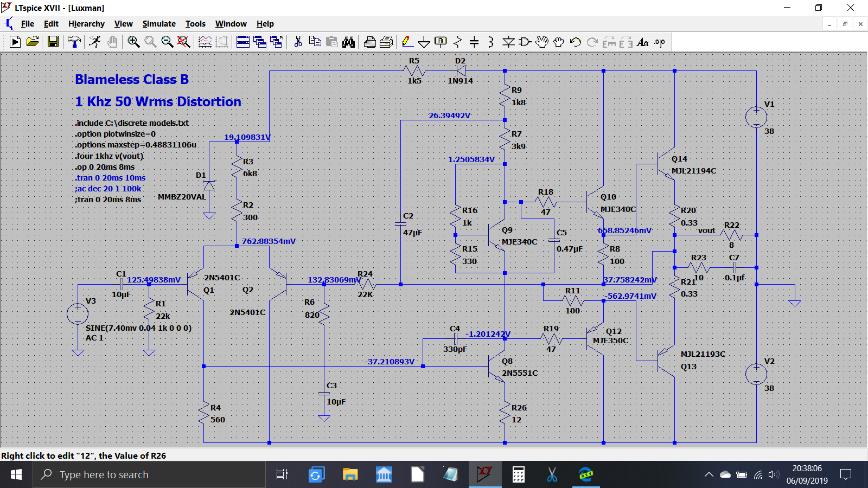Screen dimensions: 868x488
Task: Click the MJL21194C label of Q14
Action: coord(694,171)
